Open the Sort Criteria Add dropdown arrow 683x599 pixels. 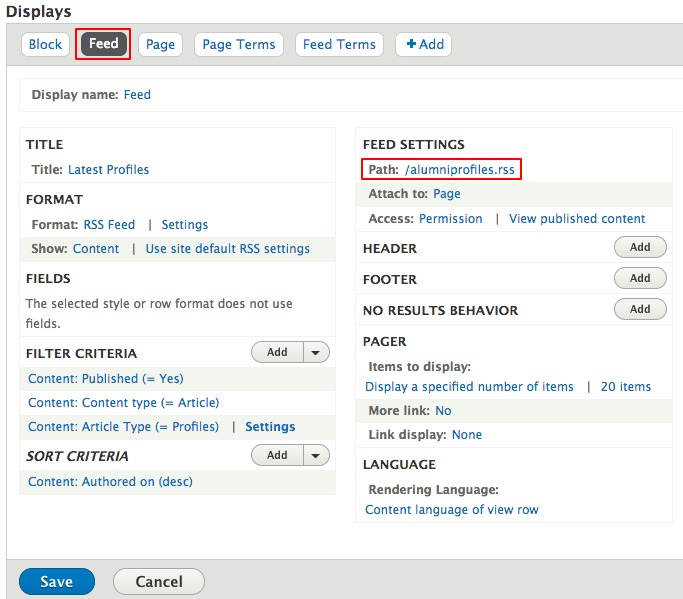point(316,455)
